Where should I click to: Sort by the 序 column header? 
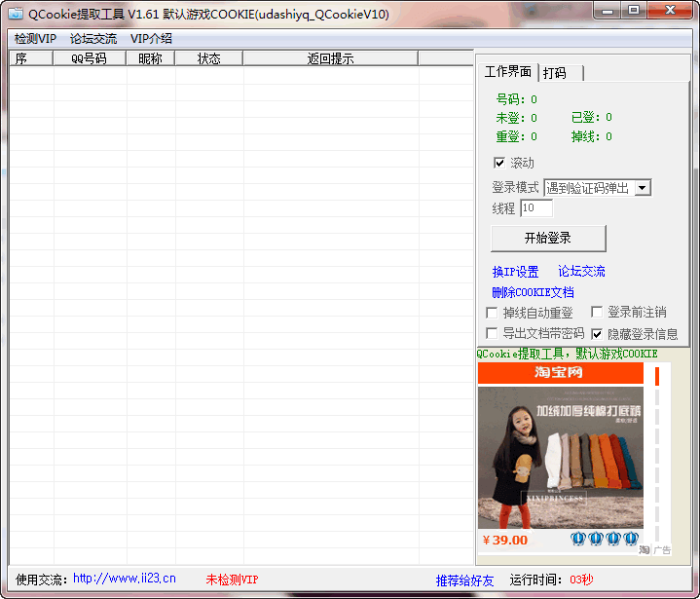click(x=31, y=58)
